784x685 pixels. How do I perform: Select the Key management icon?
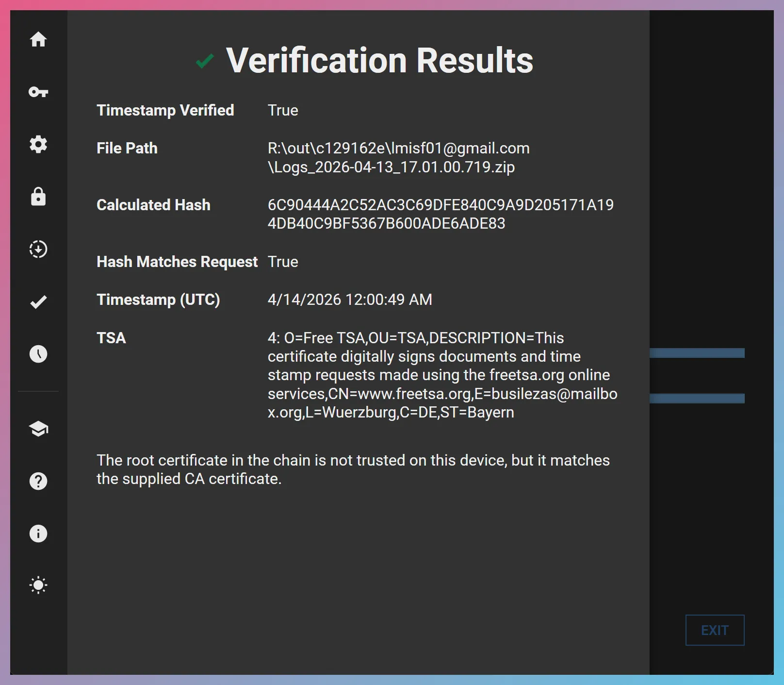point(38,92)
